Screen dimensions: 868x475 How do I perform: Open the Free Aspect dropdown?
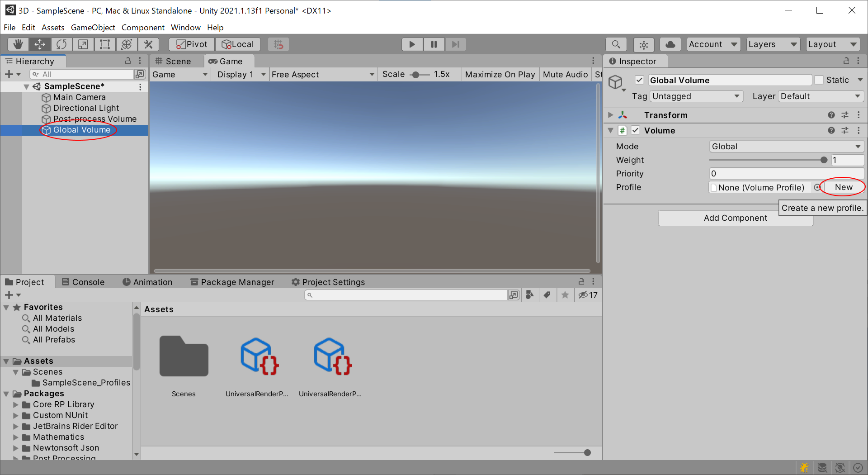coord(323,74)
